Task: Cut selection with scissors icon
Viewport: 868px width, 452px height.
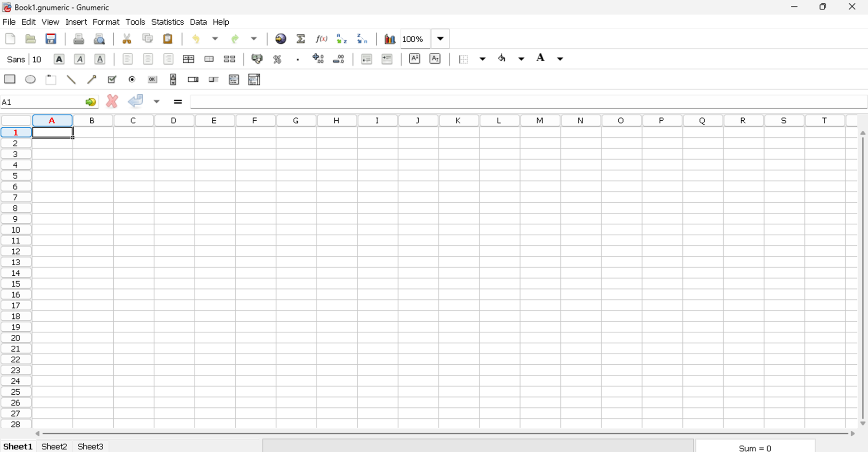Action: pos(127,39)
